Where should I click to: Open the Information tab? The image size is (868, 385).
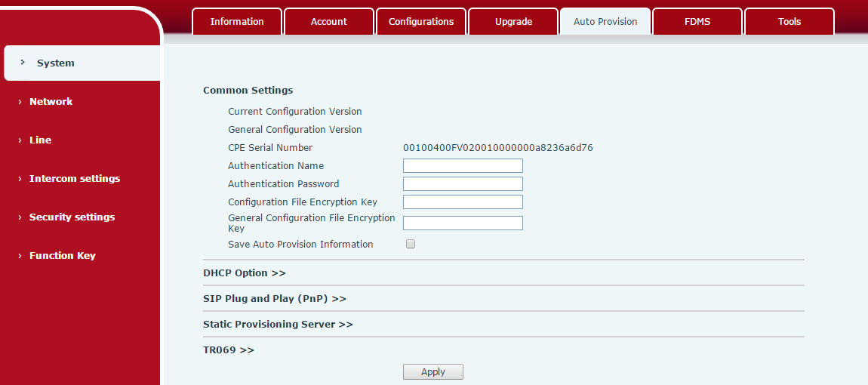click(237, 21)
